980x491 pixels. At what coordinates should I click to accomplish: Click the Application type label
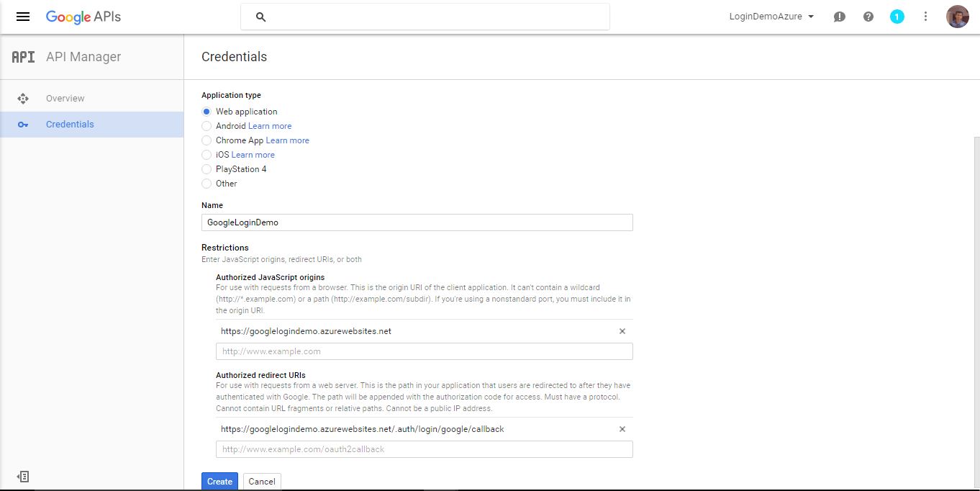point(231,95)
